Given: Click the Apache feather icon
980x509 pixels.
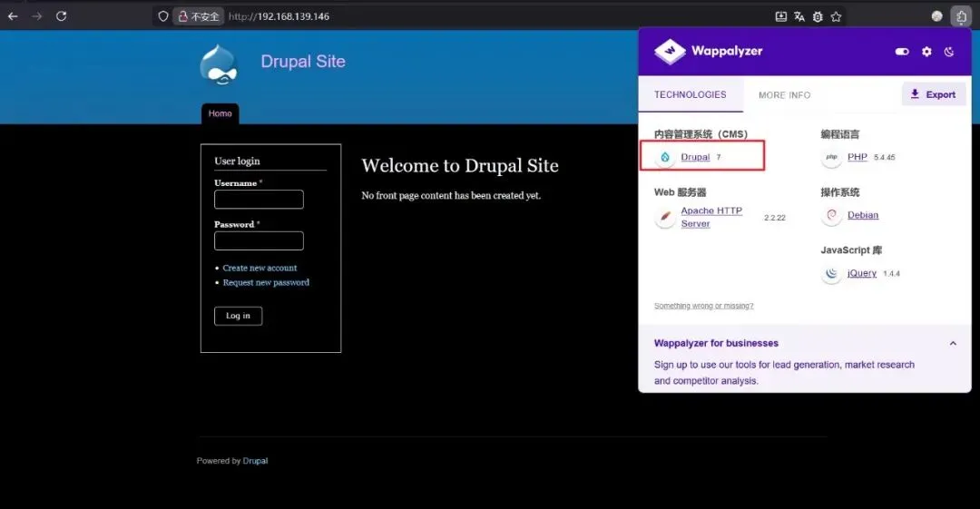Looking at the screenshot, I should (x=665, y=217).
